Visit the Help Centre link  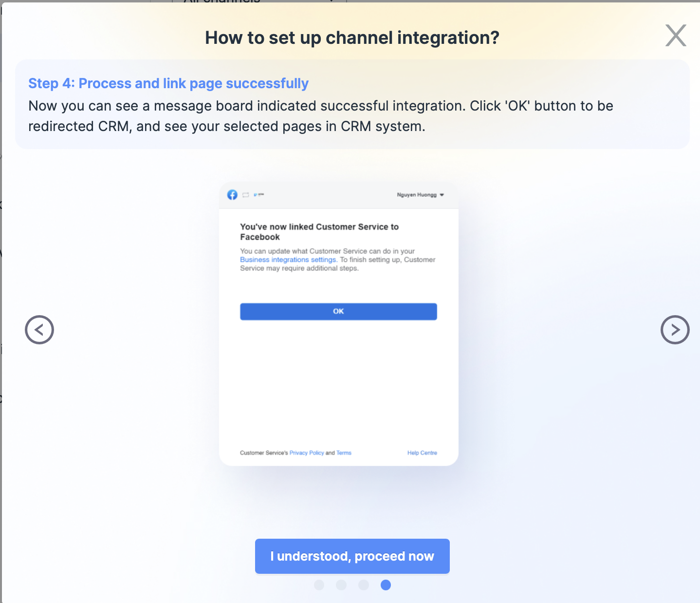[422, 453]
